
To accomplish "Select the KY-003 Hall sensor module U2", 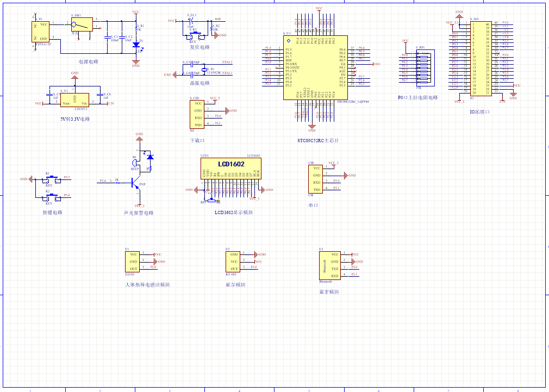I will tap(233, 262).
